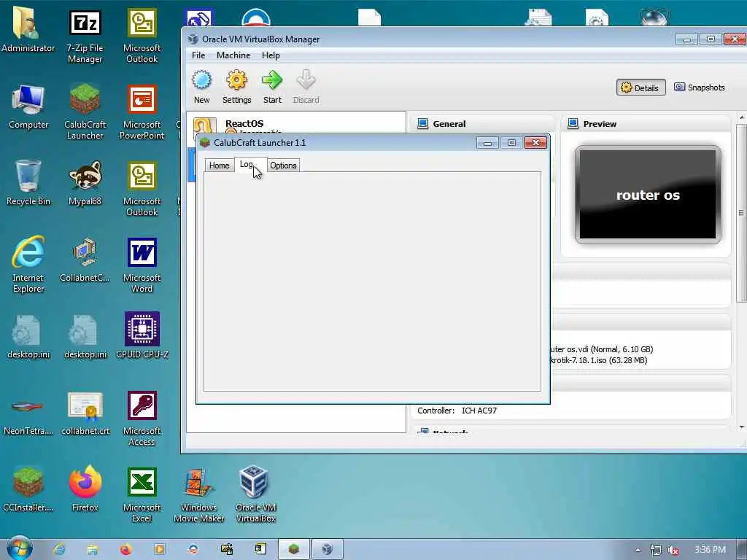
Task: Launch the Microsoft Access desktop shortcut
Action: tap(142, 418)
